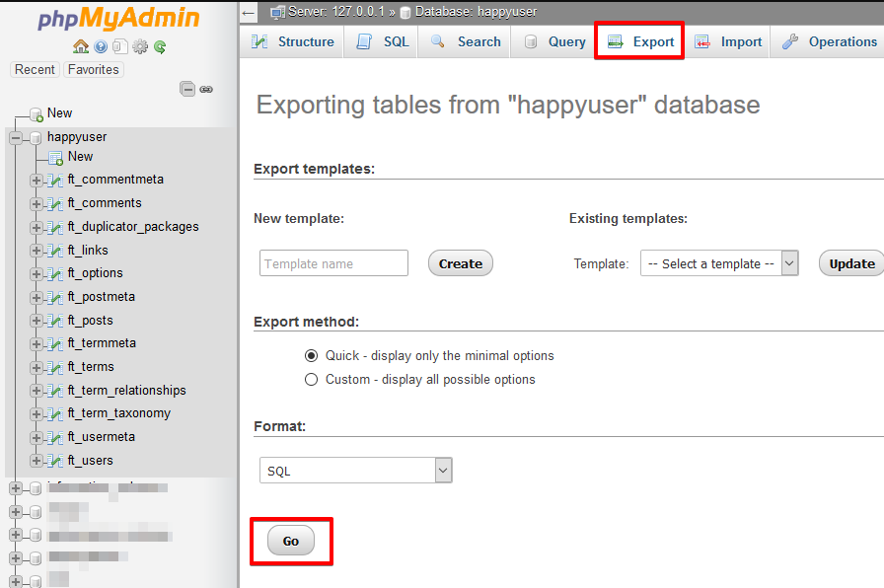Open the Search tab
The height and width of the screenshot is (588, 884).
click(466, 41)
